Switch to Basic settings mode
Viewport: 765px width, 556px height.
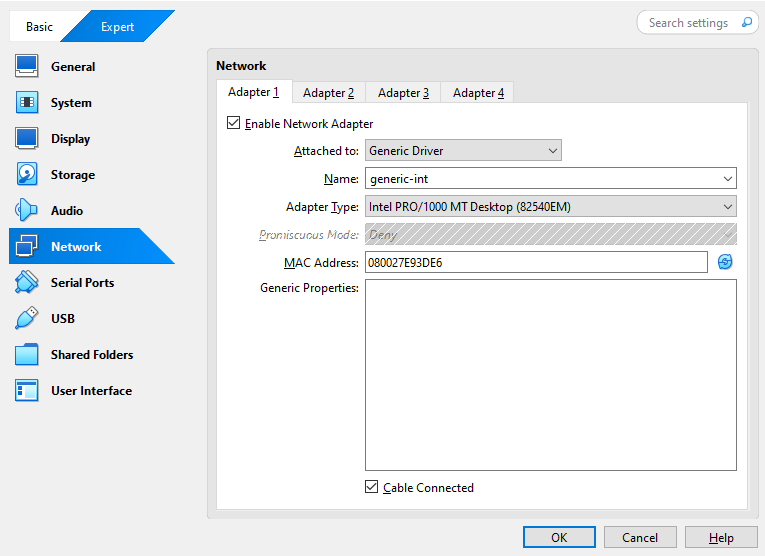[40, 27]
